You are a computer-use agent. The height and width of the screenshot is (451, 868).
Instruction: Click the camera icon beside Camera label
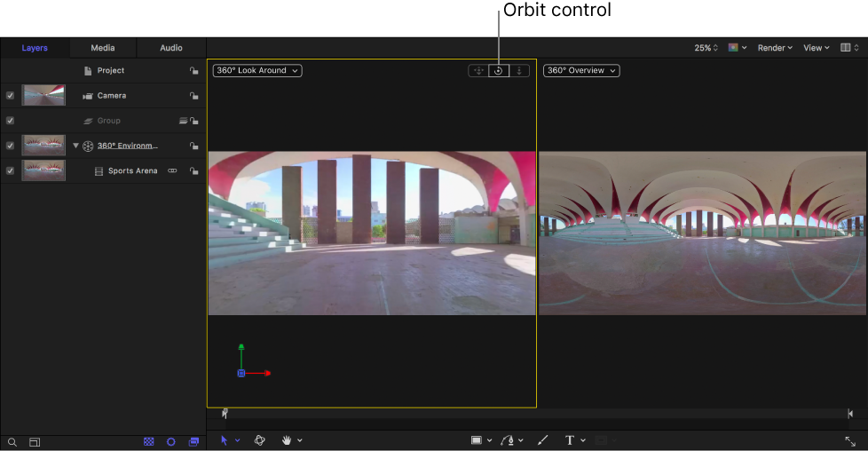(88, 96)
